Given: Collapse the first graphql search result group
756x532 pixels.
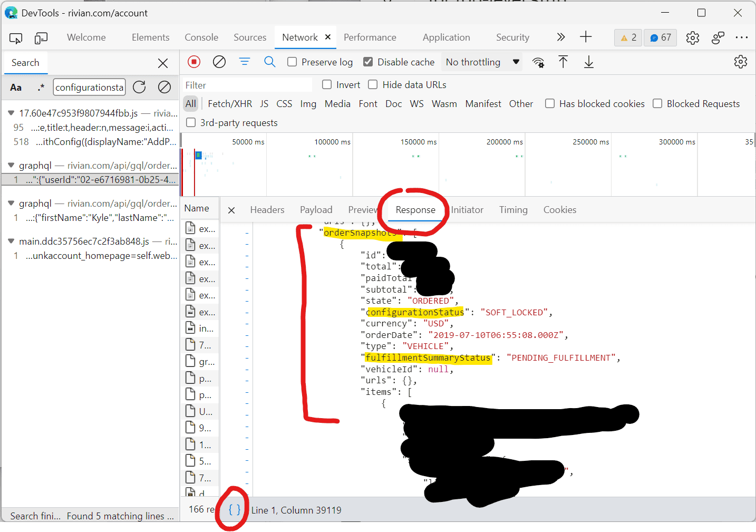Looking at the screenshot, I should point(11,165).
